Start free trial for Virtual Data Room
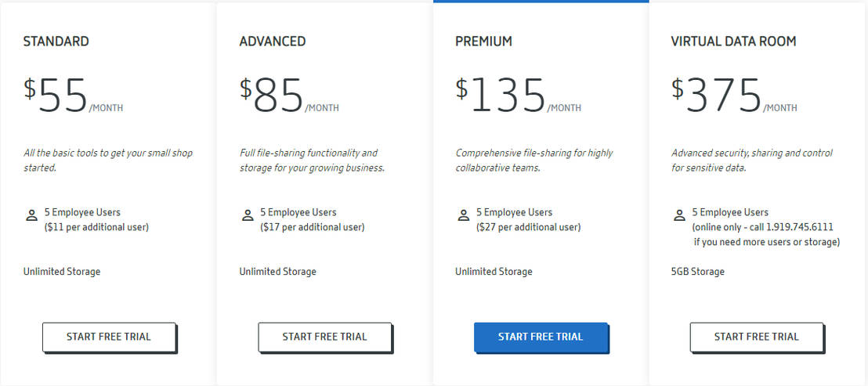 point(756,337)
